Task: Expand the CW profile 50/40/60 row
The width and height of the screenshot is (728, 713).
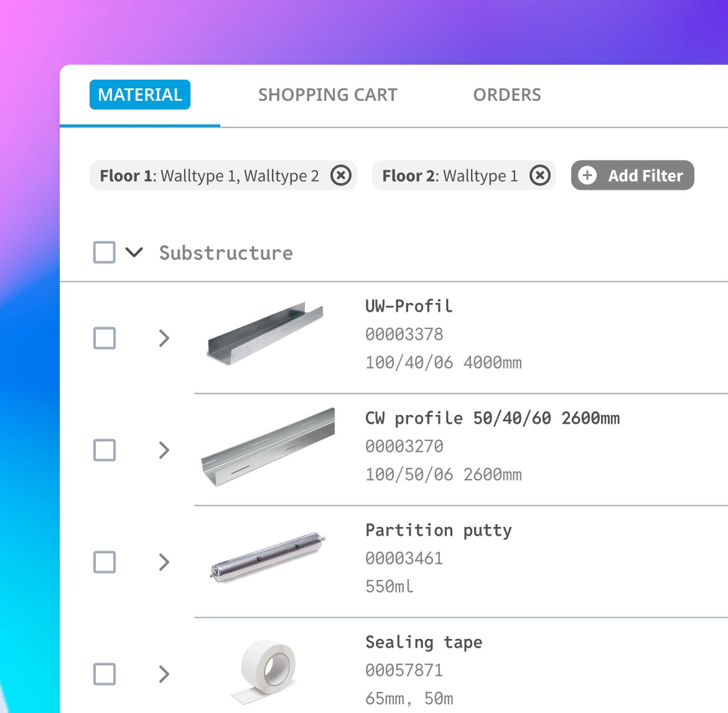Action: (164, 450)
